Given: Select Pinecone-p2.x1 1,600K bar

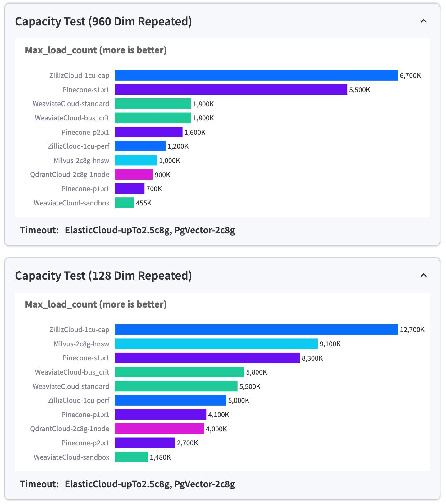Looking at the screenshot, I should [x=148, y=132].
